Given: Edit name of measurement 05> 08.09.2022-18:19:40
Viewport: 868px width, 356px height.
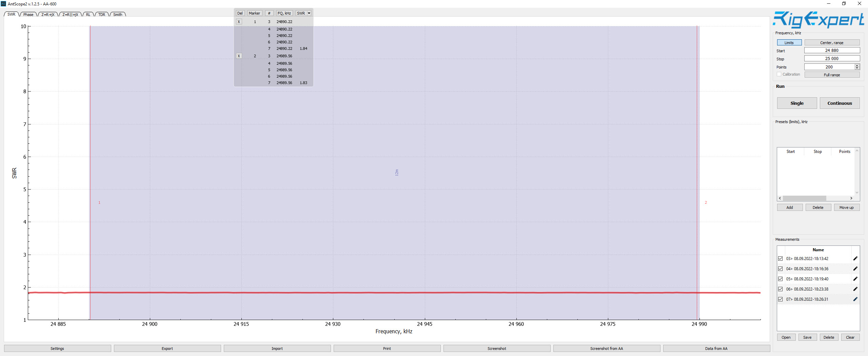Looking at the screenshot, I should click(x=855, y=279).
